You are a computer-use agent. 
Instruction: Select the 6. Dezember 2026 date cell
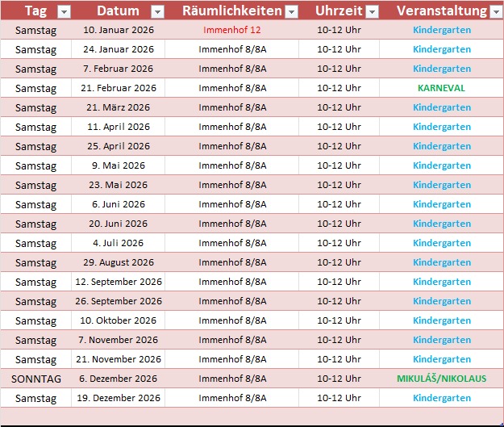[118, 379]
